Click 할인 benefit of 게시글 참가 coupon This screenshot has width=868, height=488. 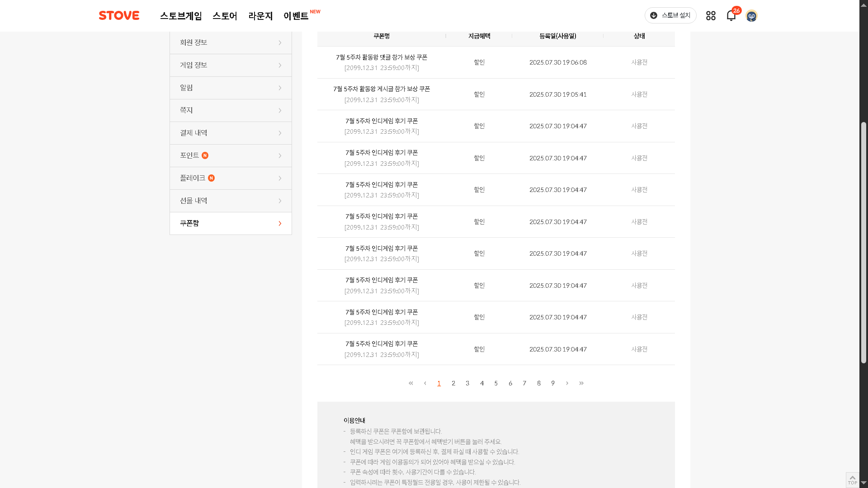click(479, 94)
